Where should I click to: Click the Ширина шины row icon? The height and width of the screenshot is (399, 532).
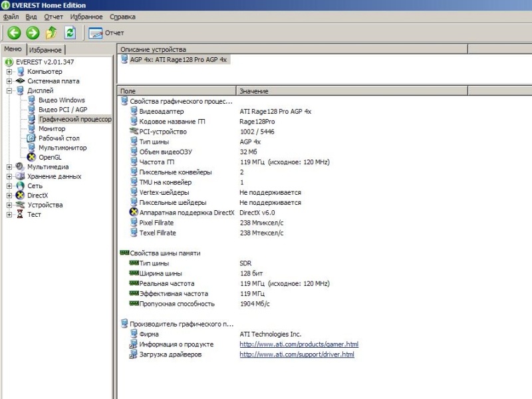pos(134,273)
